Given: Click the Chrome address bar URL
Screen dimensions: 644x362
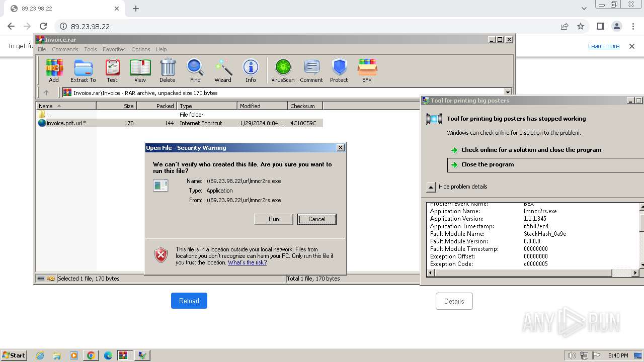Looking at the screenshot, I should click(90, 26).
